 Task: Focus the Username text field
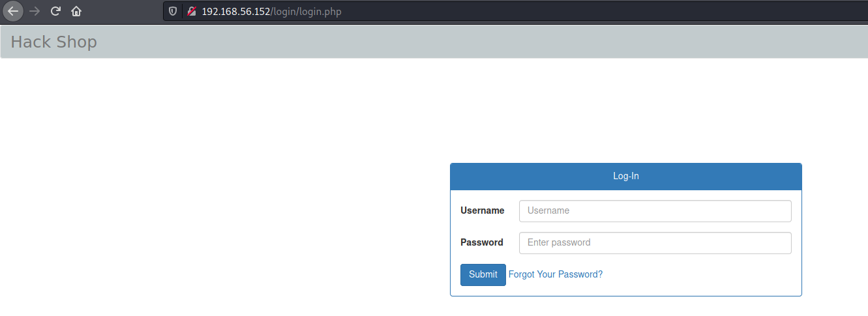tap(655, 210)
